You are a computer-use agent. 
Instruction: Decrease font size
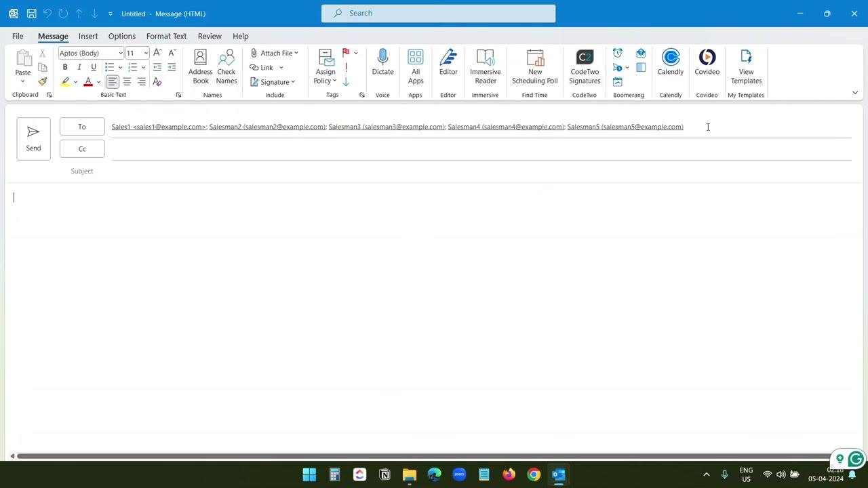[172, 53]
